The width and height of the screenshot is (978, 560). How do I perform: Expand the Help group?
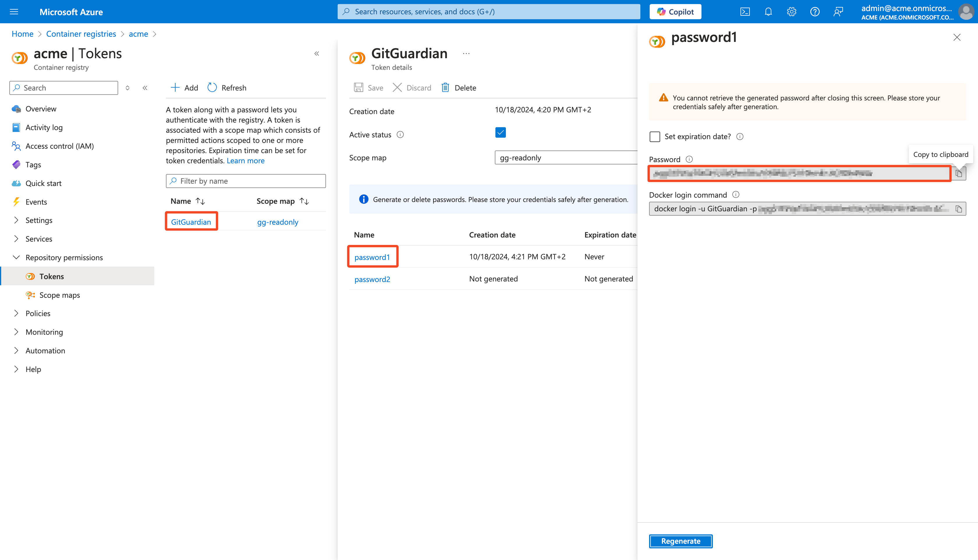tap(33, 369)
